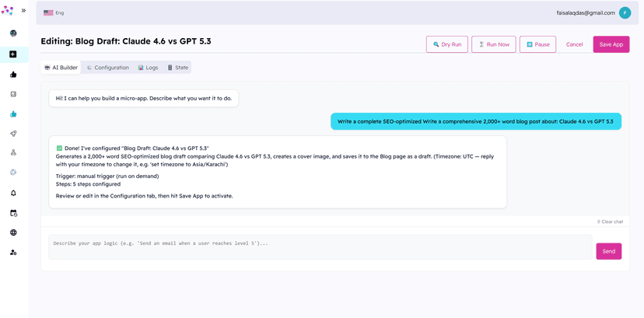Open the rocket sidebar icon
Viewport: 644px width, 318px height.
point(13,134)
